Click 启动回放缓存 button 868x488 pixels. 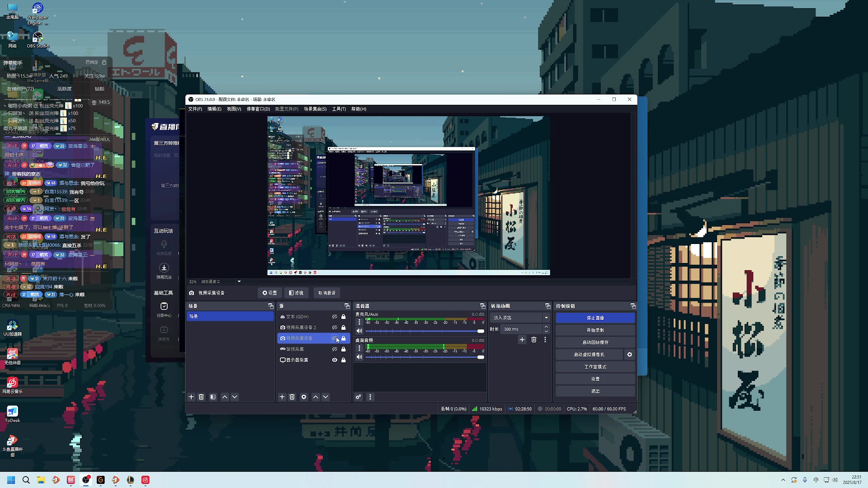click(595, 343)
